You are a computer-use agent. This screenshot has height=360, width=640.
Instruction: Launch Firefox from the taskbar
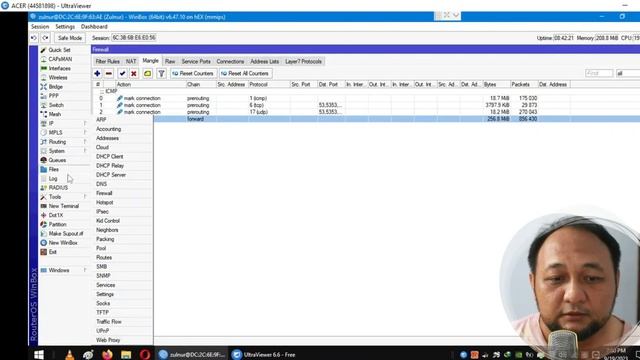pos(107,355)
